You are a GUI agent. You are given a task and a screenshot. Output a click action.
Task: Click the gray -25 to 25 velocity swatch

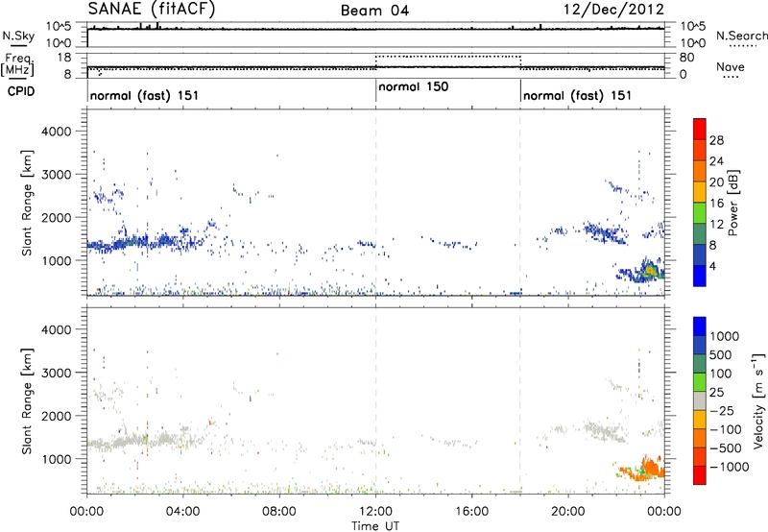coord(700,401)
